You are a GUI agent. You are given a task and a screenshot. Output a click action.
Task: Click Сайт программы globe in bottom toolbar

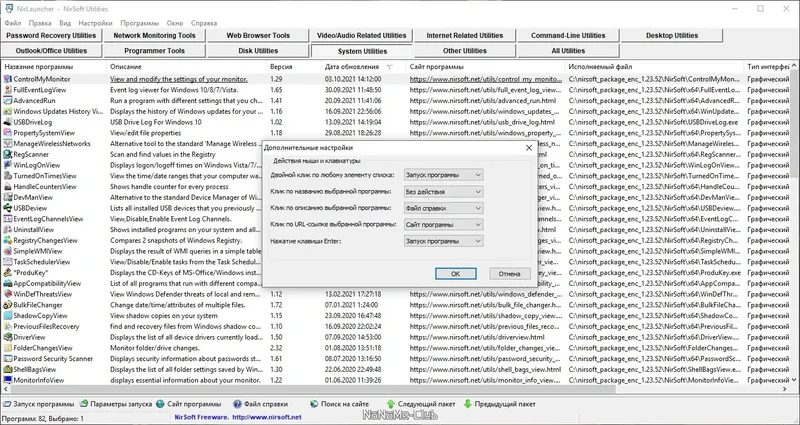[x=189, y=404]
